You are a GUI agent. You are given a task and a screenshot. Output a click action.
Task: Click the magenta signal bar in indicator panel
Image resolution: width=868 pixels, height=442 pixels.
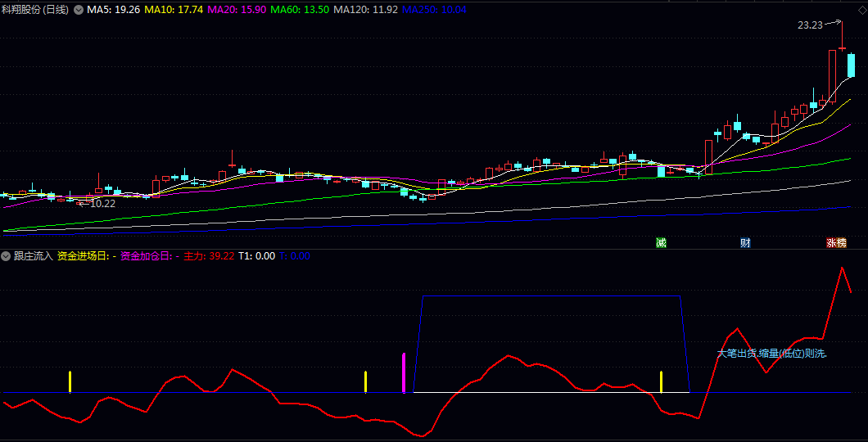(x=404, y=373)
